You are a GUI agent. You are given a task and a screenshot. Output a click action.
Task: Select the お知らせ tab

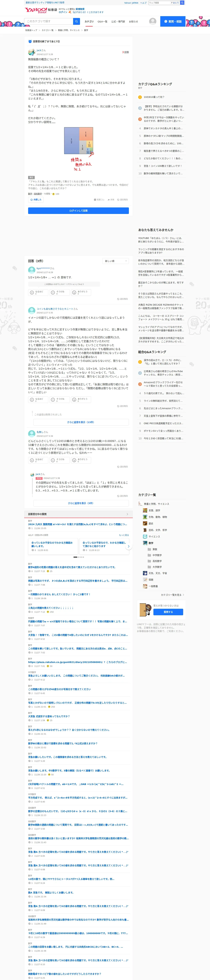click(x=133, y=22)
